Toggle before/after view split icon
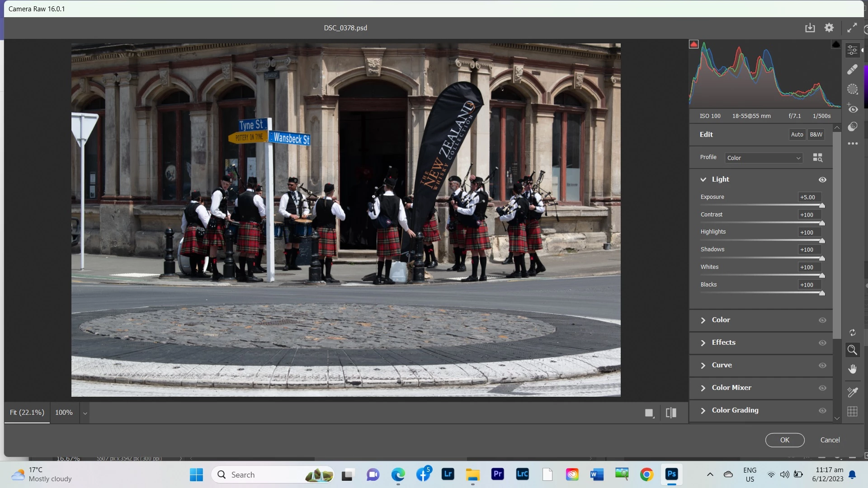The width and height of the screenshot is (868, 488). click(x=671, y=413)
